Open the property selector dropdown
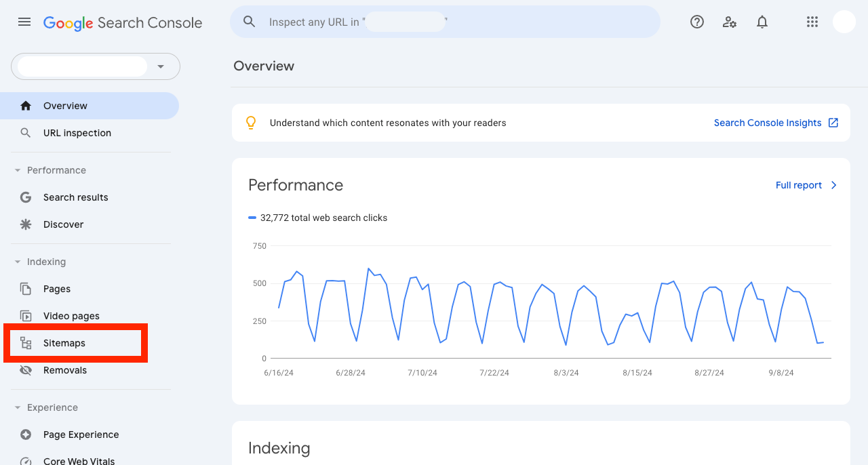 pyautogui.click(x=96, y=66)
